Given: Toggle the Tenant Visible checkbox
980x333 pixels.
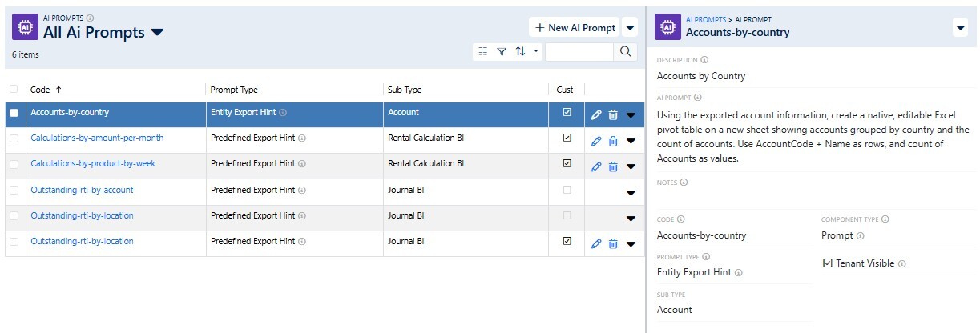Looking at the screenshot, I should tap(828, 263).
